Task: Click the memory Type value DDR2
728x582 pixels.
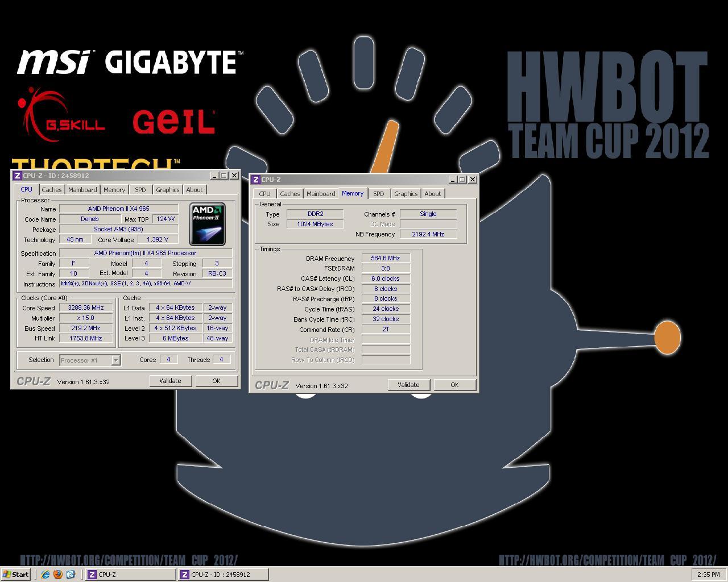Action: click(315, 214)
